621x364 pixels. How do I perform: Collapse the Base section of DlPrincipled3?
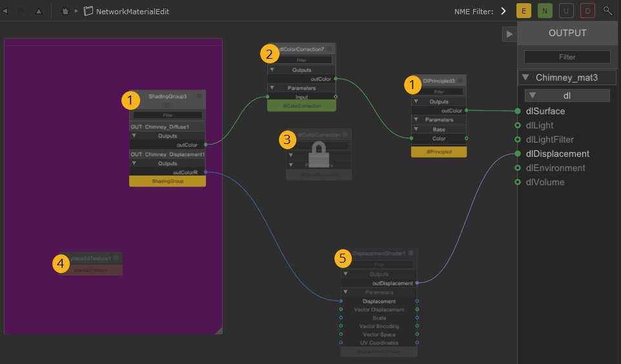pyautogui.click(x=416, y=130)
